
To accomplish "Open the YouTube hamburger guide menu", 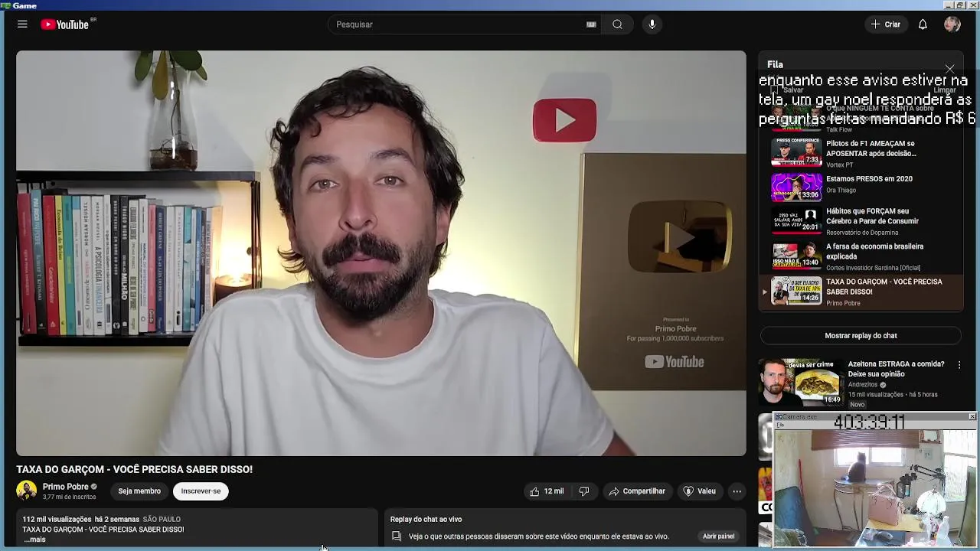I will click(22, 24).
